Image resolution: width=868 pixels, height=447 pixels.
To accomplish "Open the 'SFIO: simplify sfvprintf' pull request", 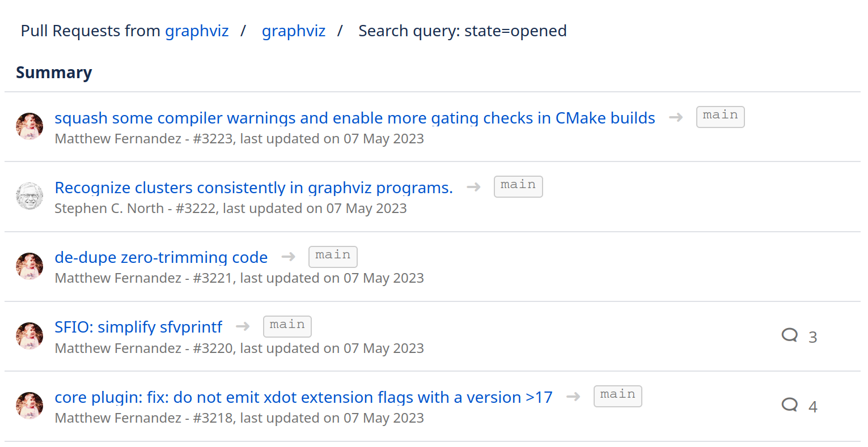I will tap(138, 327).
